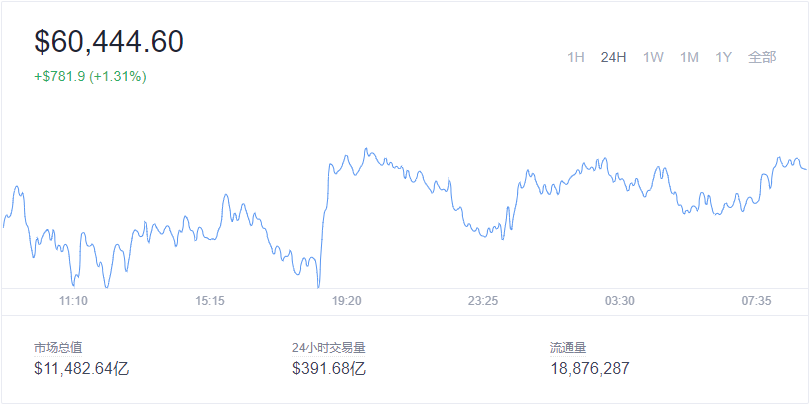This screenshot has height=404, width=812.
Task: Switch chart to 全部 range
Action: click(762, 57)
